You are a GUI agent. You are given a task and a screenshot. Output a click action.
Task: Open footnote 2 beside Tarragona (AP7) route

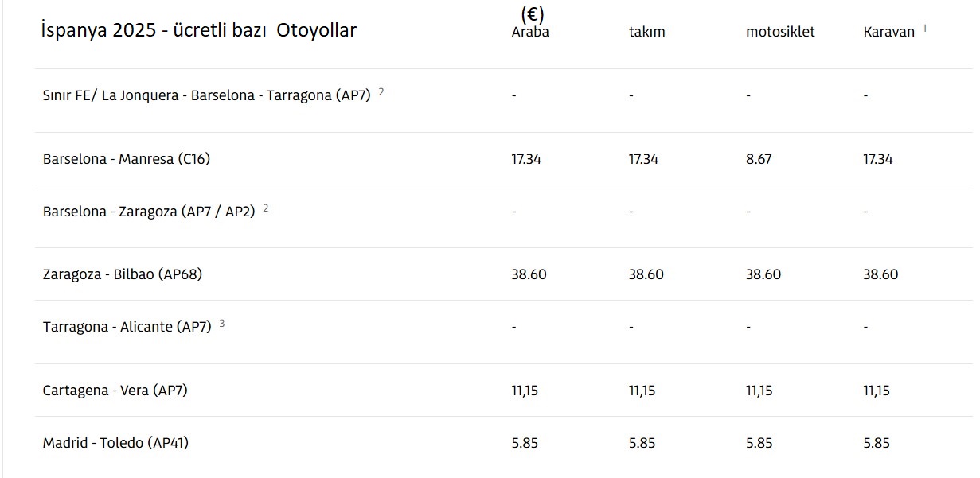(x=381, y=91)
